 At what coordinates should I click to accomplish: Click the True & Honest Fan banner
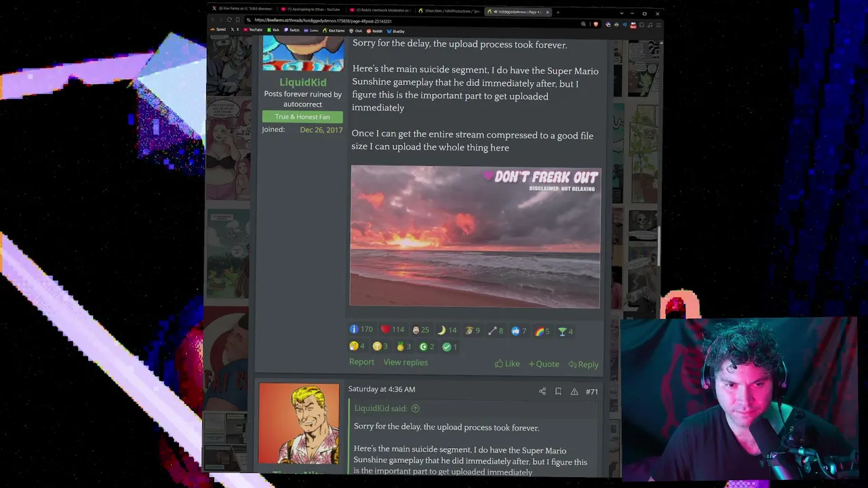point(302,117)
